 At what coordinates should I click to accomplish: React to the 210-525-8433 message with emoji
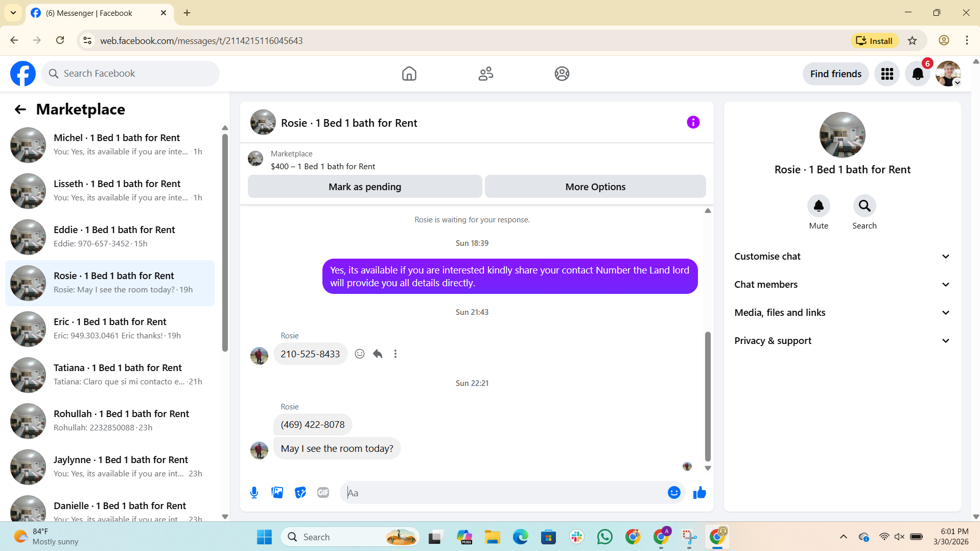[x=360, y=354]
